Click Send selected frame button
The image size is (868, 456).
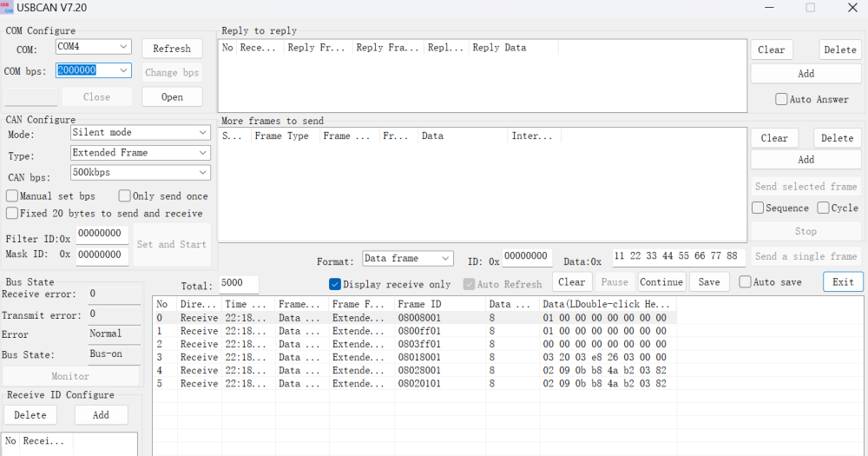[x=806, y=187]
